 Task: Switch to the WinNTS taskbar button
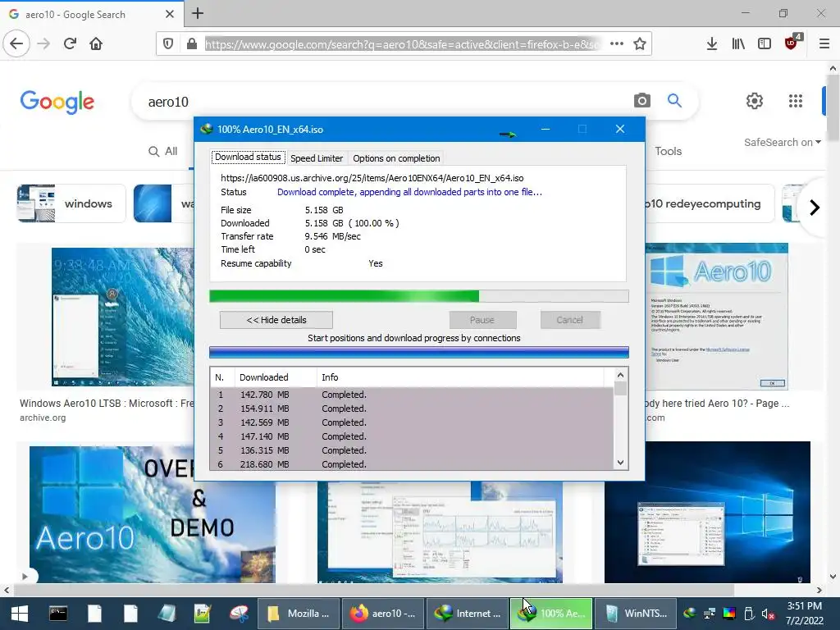(636, 614)
